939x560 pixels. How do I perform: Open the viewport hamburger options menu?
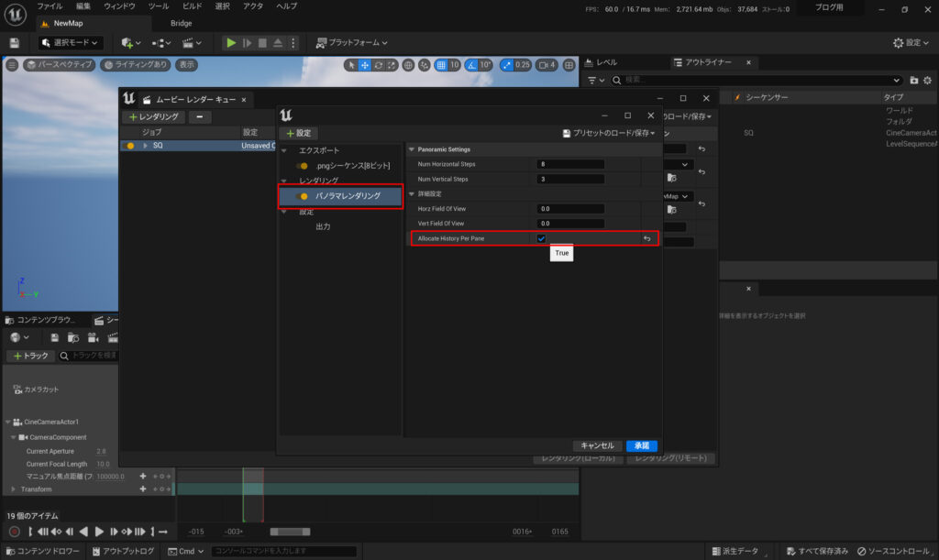click(12, 65)
